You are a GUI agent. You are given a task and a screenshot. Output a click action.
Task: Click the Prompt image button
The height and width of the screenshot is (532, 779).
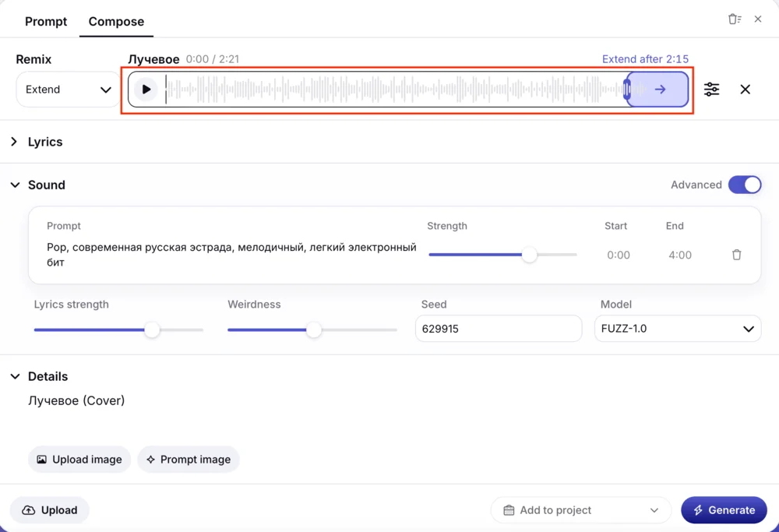click(x=188, y=460)
